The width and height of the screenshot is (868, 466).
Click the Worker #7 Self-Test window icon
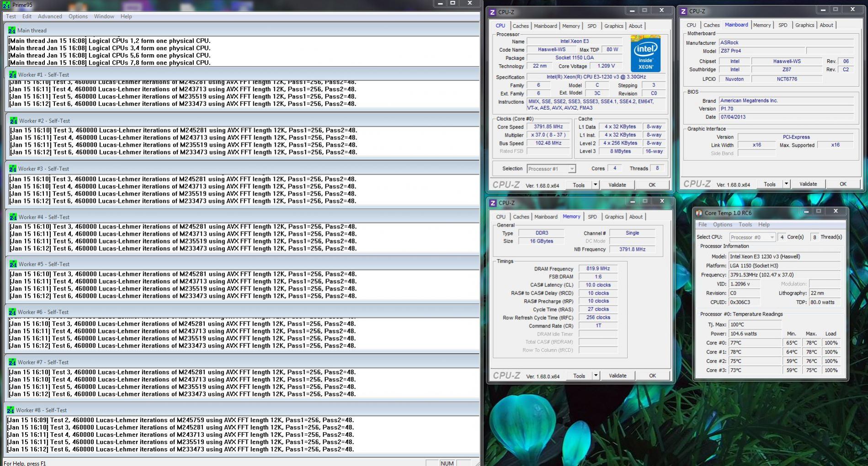point(12,362)
